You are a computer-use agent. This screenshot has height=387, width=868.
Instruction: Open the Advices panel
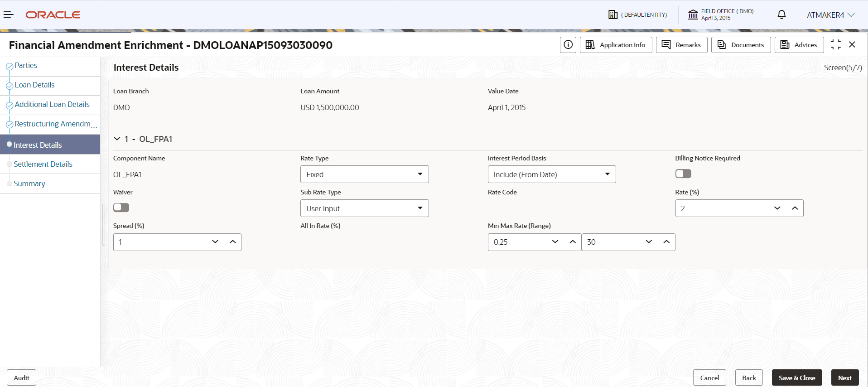(799, 45)
